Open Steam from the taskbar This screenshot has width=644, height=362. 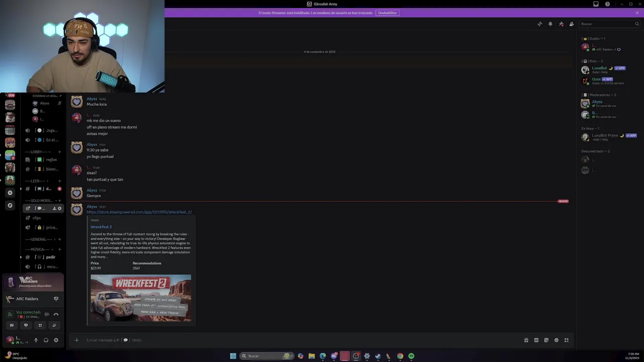tap(378, 356)
